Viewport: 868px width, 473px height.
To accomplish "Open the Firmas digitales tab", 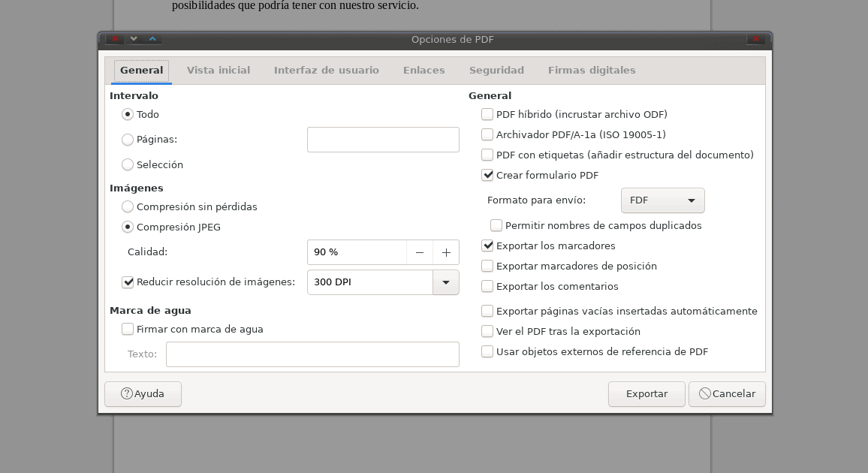I will click(x=591, y=70).
